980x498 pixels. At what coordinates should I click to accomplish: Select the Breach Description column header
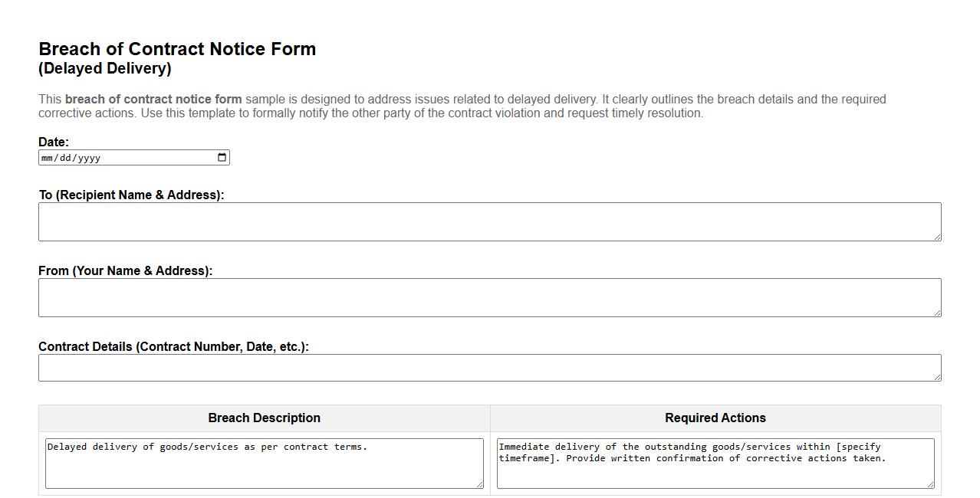click(264, 418)
